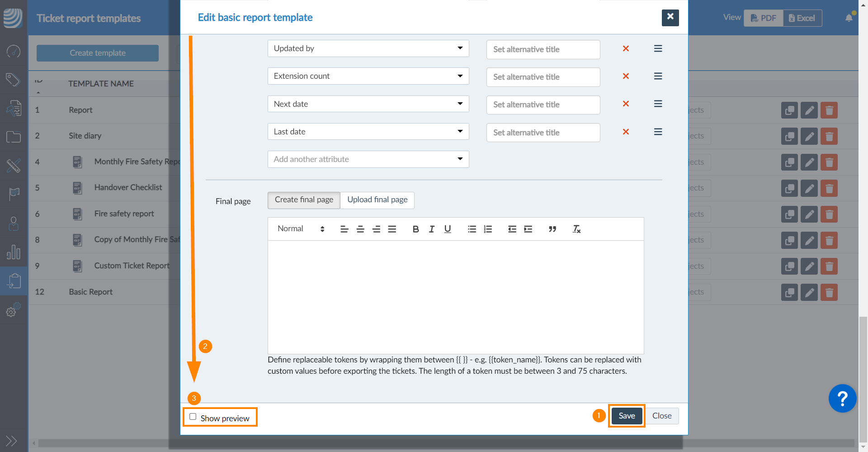Screen dimensions: 868x452
Task: Grab the Last date reorder handle
Action: click(x=658, y=132)
